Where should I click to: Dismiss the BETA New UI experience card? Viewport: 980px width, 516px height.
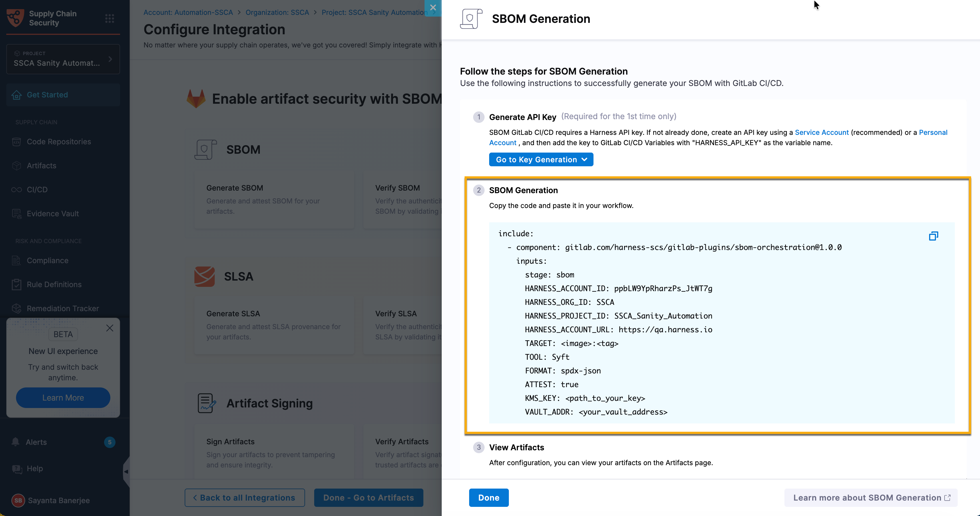point(109,328)
